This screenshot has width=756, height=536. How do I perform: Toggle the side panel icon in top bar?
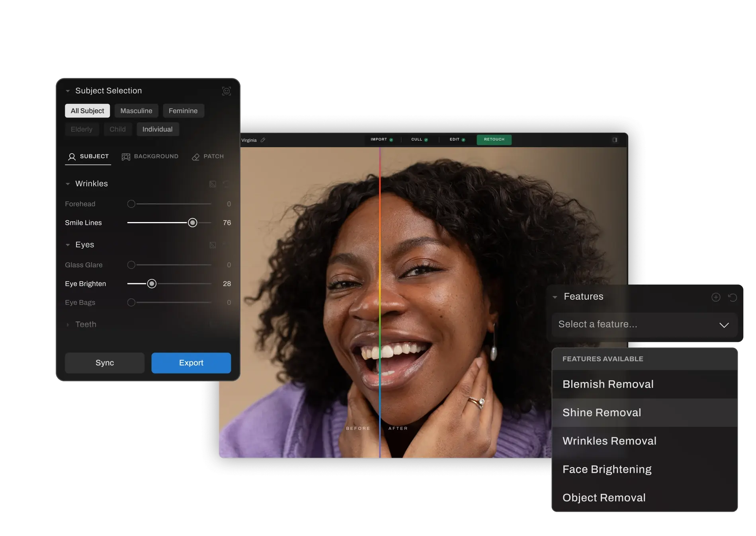pos(615,140)
